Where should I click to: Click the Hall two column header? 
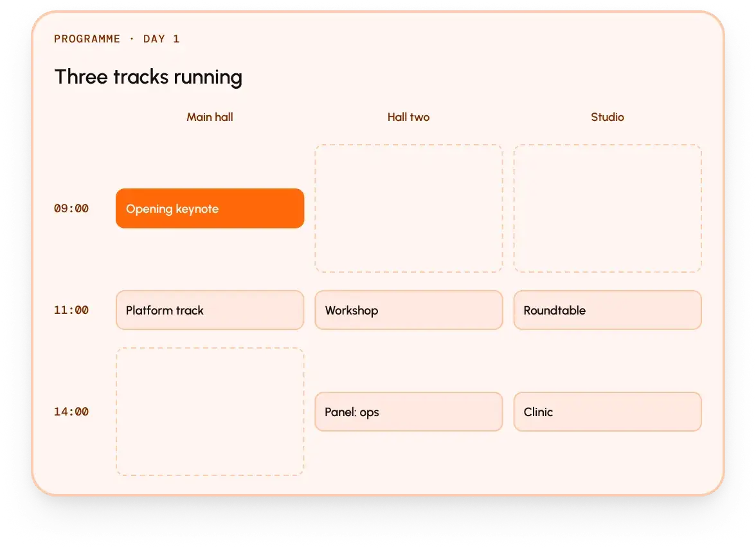409,117
